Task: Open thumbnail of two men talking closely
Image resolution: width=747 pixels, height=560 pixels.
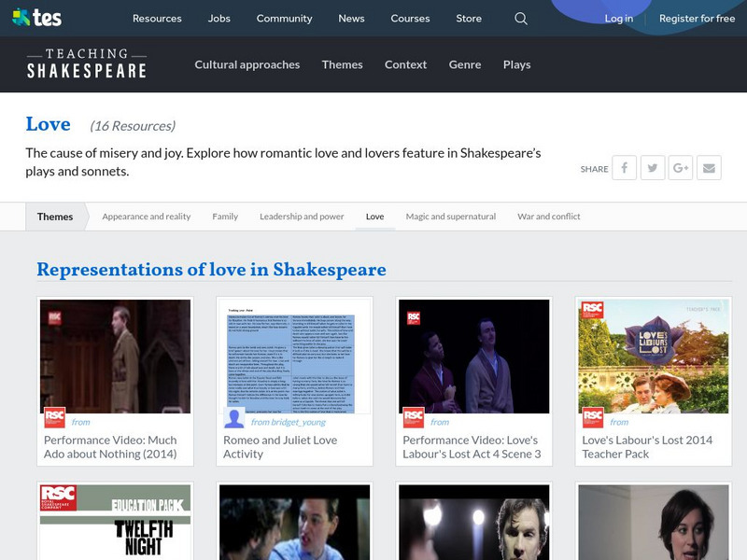Action: click(x=294, y=523)
